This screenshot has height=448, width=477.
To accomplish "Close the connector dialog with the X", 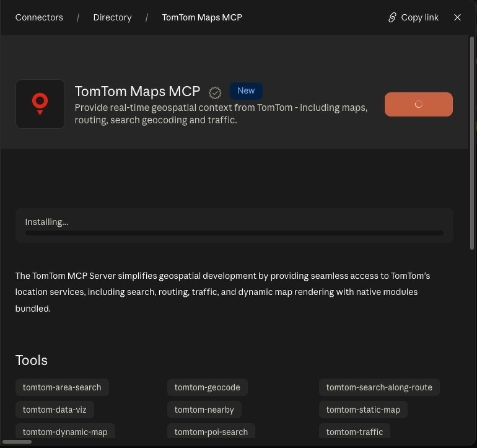I will coord(457,17).
